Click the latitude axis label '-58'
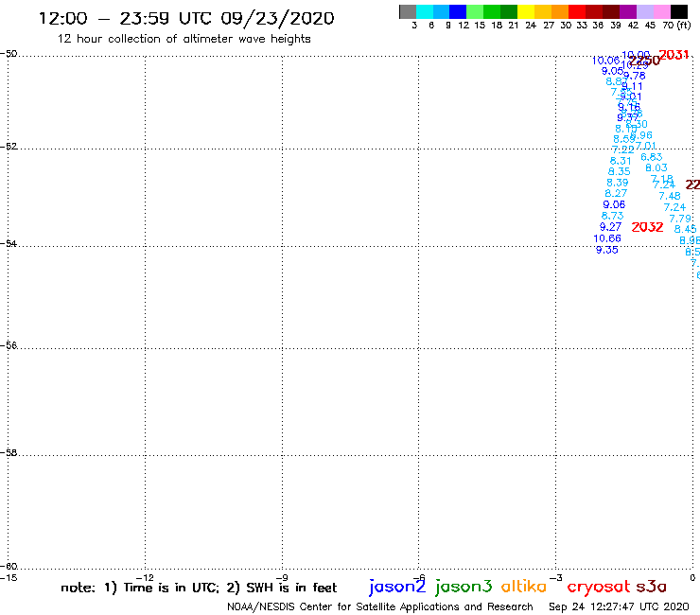The image size is (700, 615). click(9, 453)
